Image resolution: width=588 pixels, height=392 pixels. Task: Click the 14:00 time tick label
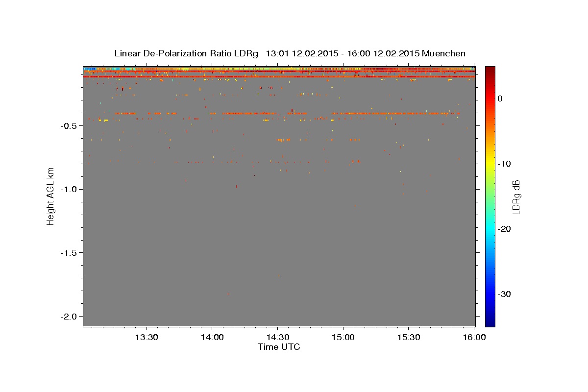point(212,338)
